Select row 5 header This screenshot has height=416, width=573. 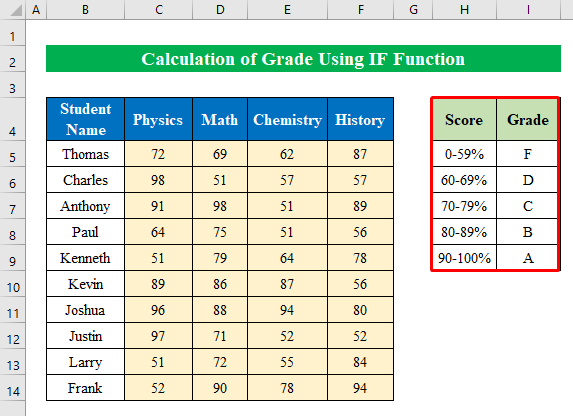click(13, 154)
